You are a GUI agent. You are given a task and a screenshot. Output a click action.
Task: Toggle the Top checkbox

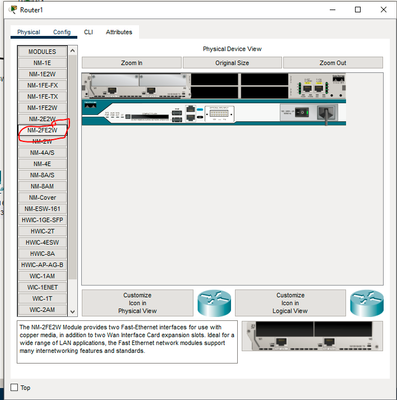coord(14,387)
